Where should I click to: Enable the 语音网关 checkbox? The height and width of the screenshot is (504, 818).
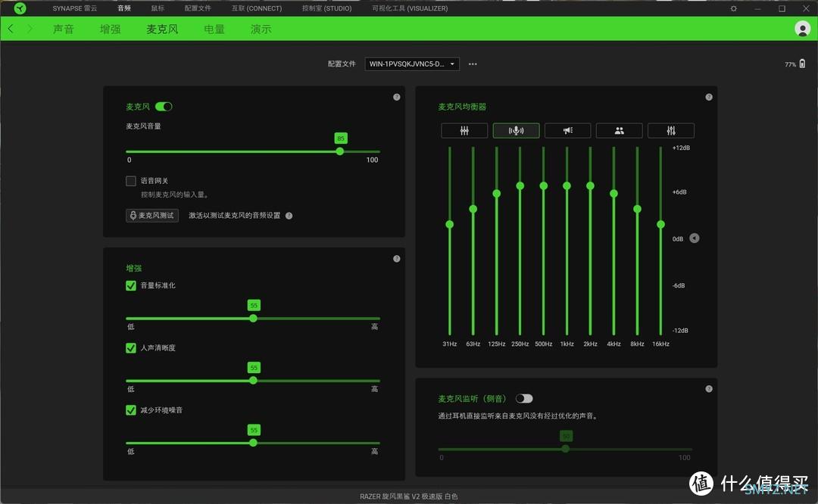coord(131,181)
